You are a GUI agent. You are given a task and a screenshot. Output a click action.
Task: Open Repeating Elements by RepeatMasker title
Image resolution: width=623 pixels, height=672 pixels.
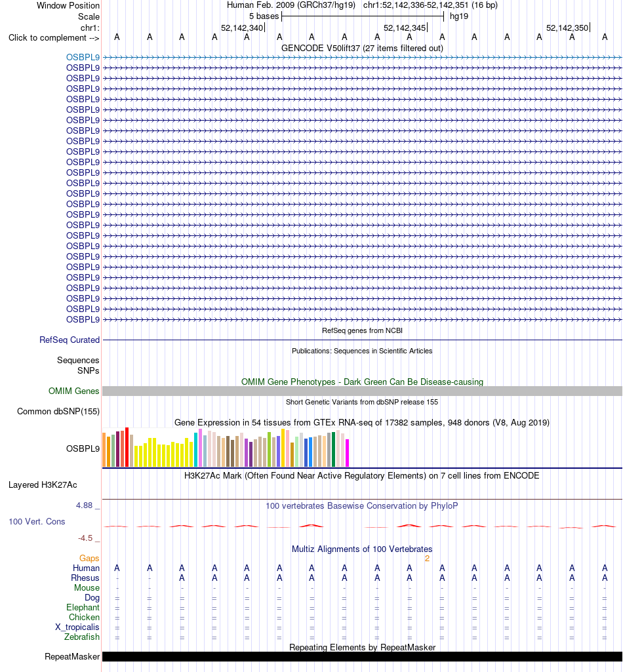point(362,647)
